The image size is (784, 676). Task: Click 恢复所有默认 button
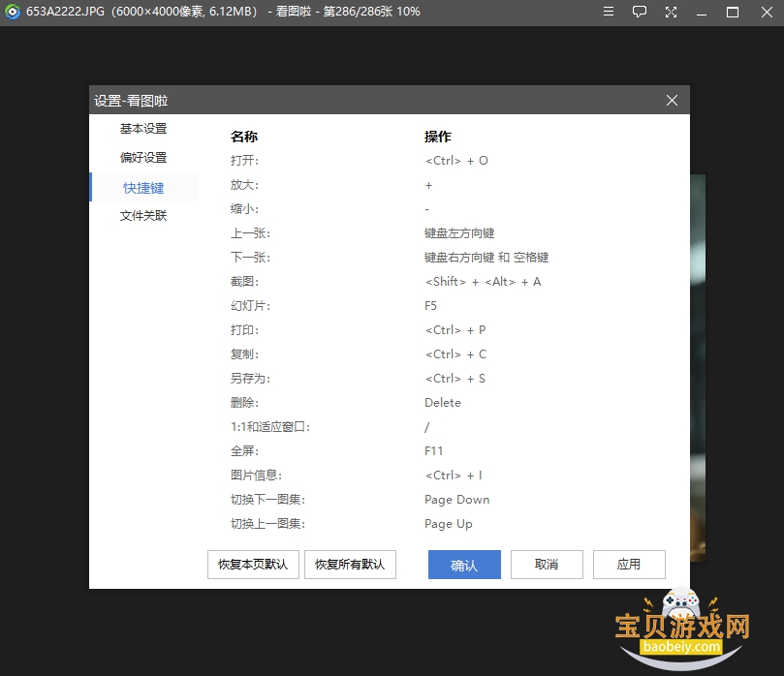click(x=350, y=565)
